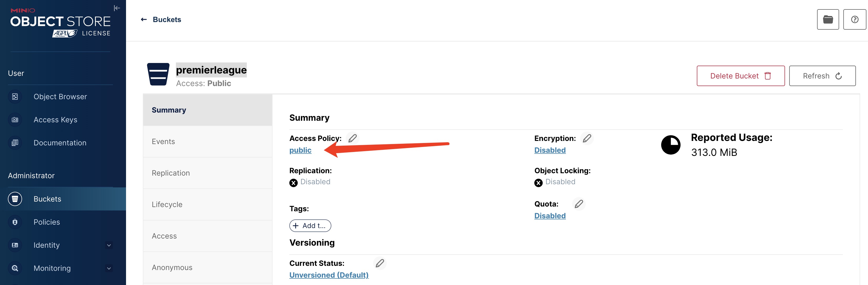The width and height of the screenshot is (868, 285).
Task: Click the Documentation sidebar icon
Action: (x=15, y=143)
